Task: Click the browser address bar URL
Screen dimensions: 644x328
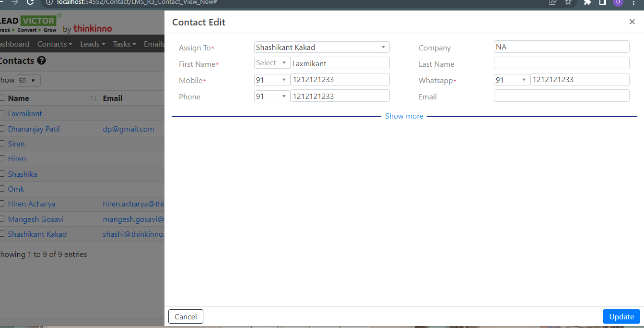Action: pos(137,2)
